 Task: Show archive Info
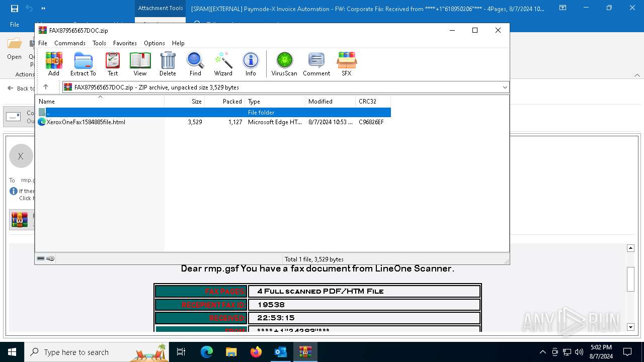251,64
